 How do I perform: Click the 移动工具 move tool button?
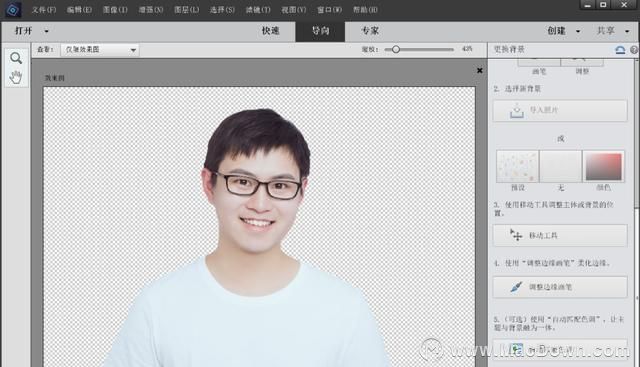(560, 236)
